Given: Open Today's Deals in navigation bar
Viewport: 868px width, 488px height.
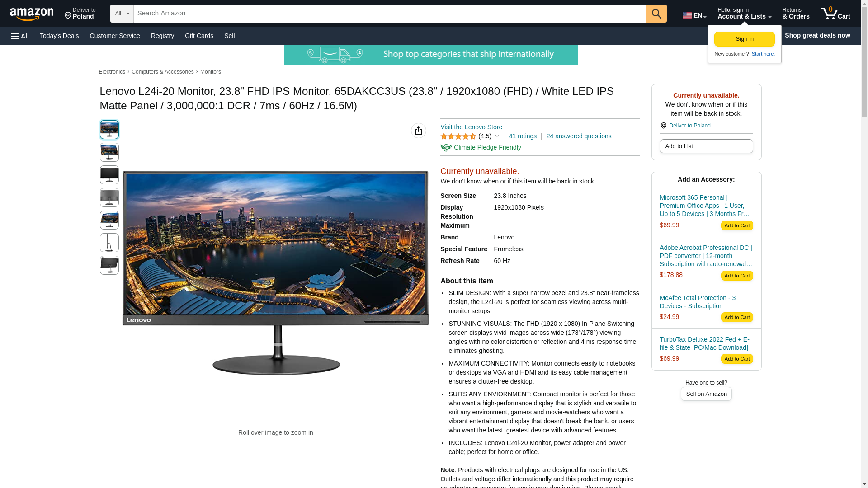Looking at the screenshot, I should pyautogui.click(x=59, y=36).
